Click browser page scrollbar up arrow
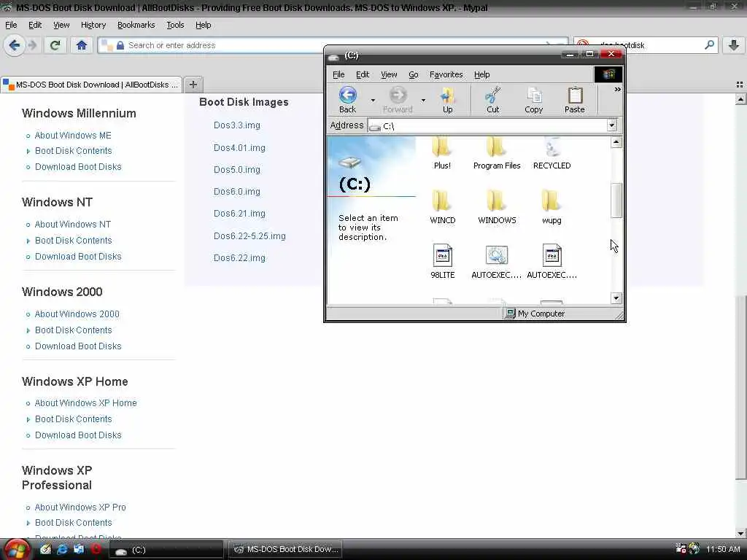This screenshot has height=560, width=747. coord(741,99)
